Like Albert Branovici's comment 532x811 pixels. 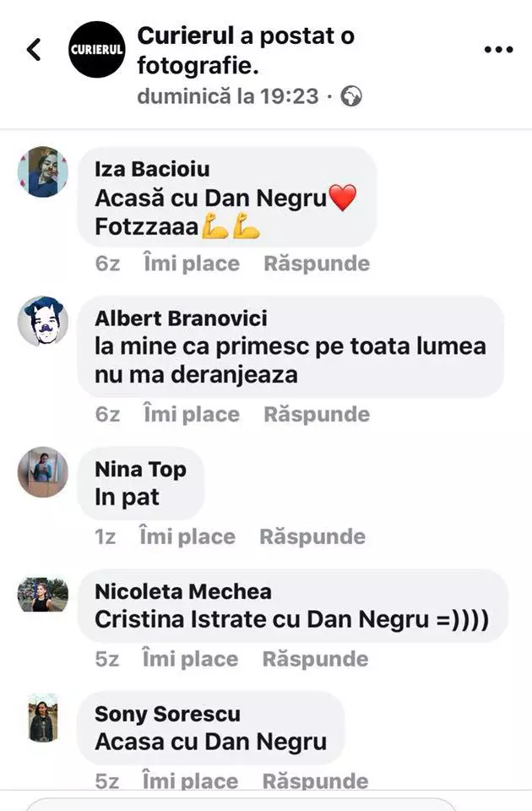(192, 414)
